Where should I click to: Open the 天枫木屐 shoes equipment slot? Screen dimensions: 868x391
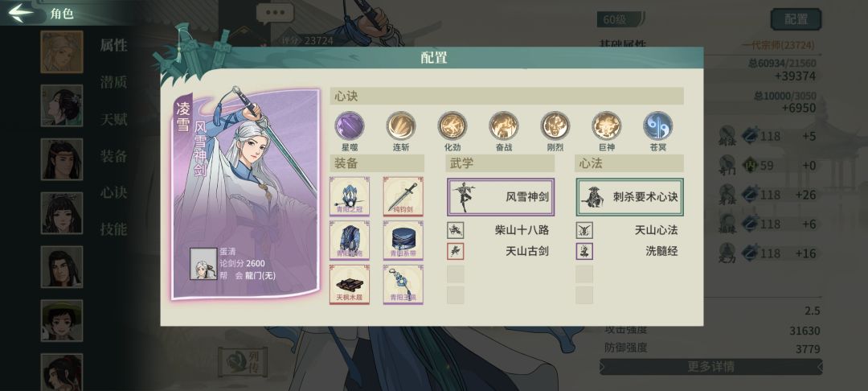(350, 284)
